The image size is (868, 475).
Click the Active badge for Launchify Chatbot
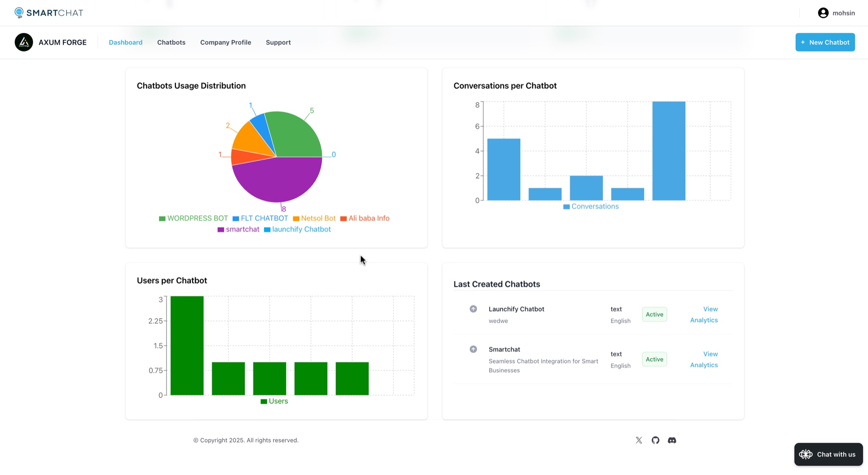coord(654,314)
